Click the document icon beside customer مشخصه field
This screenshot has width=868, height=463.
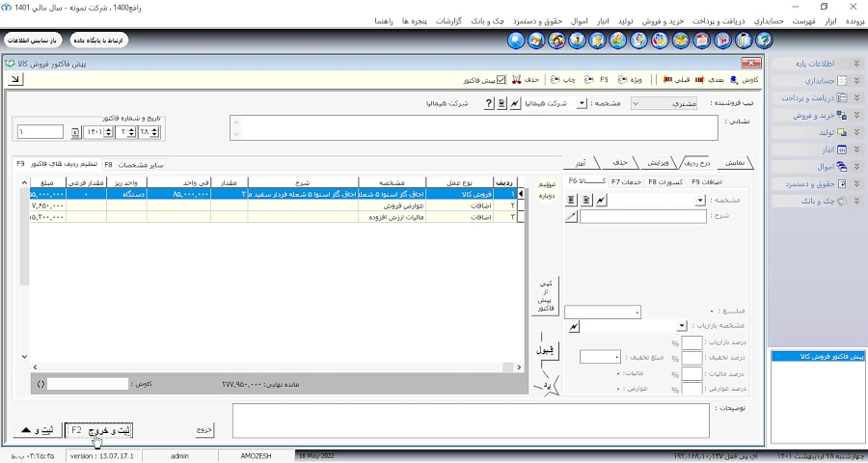[x=502, y=103]
